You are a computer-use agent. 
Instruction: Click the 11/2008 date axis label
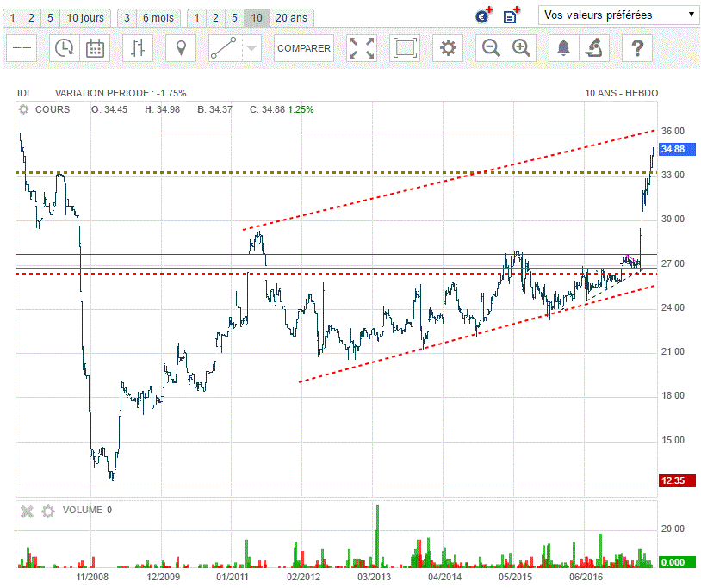pos(92,577)
